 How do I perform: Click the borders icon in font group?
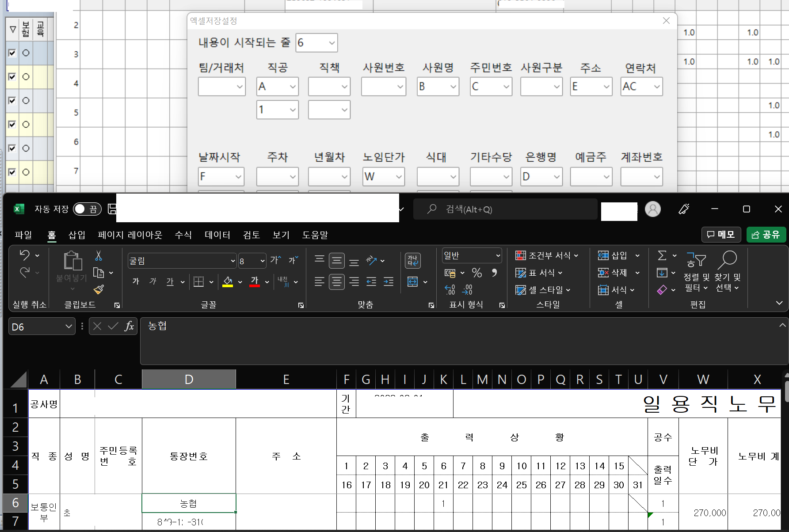click(x=199, y=282)
